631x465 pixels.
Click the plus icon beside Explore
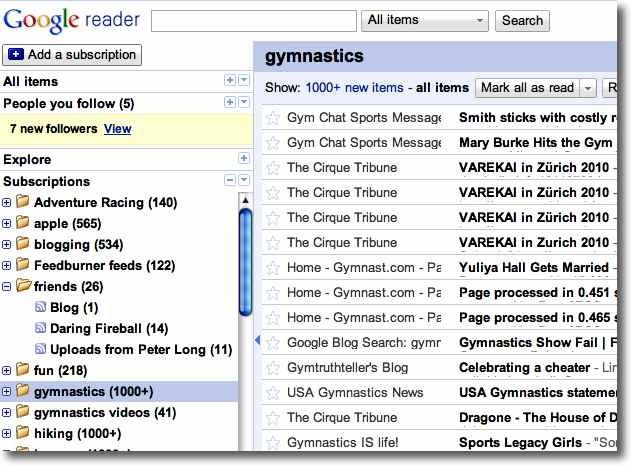coord(243,159)
